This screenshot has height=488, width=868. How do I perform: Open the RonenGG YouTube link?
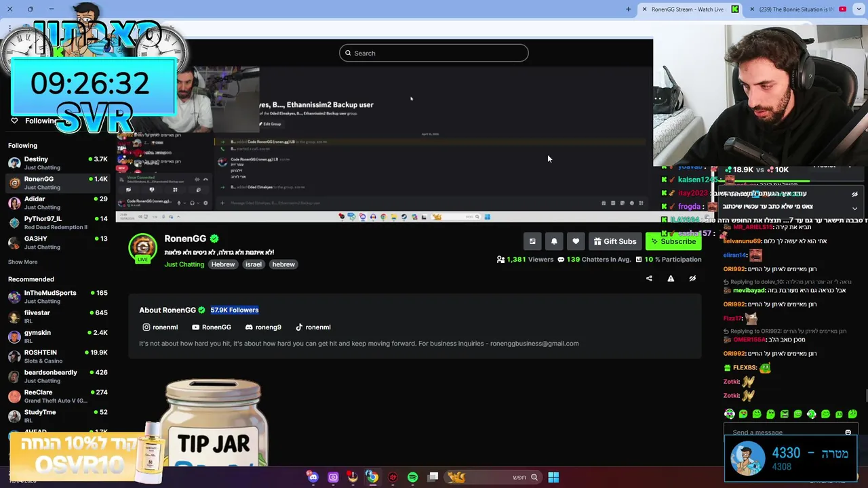[x=212, y=327]
